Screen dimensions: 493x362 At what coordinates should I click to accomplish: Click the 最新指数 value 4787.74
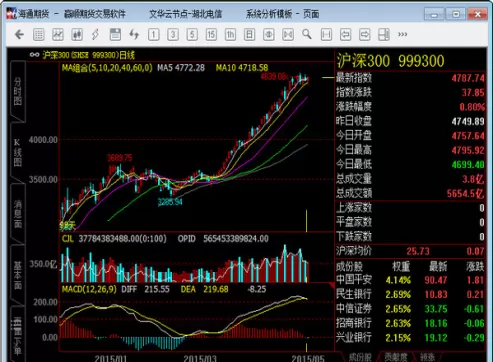click(x=468, y=78)
